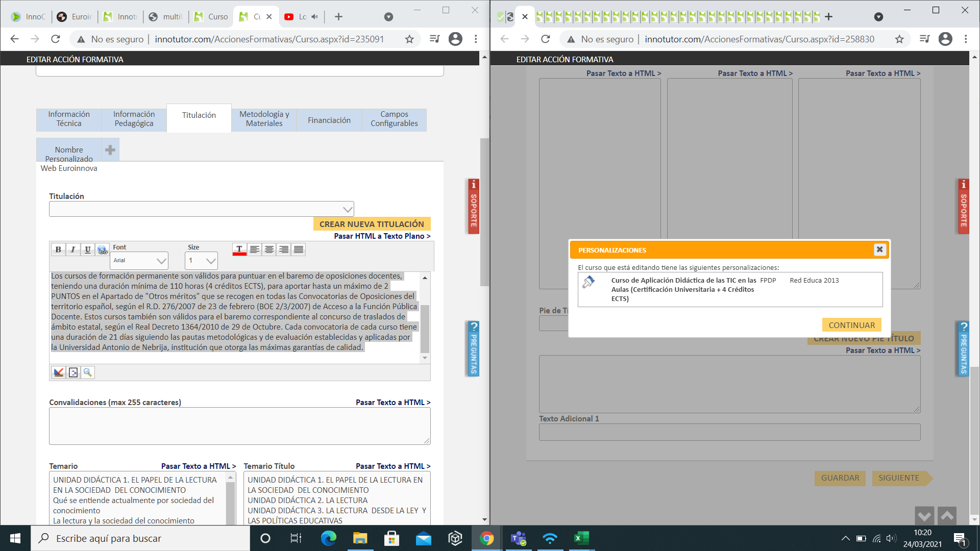Screen dimensions: 980x551
Task: Edit the Red Educa 2013 personalization icon
Action: pos(589,282)
